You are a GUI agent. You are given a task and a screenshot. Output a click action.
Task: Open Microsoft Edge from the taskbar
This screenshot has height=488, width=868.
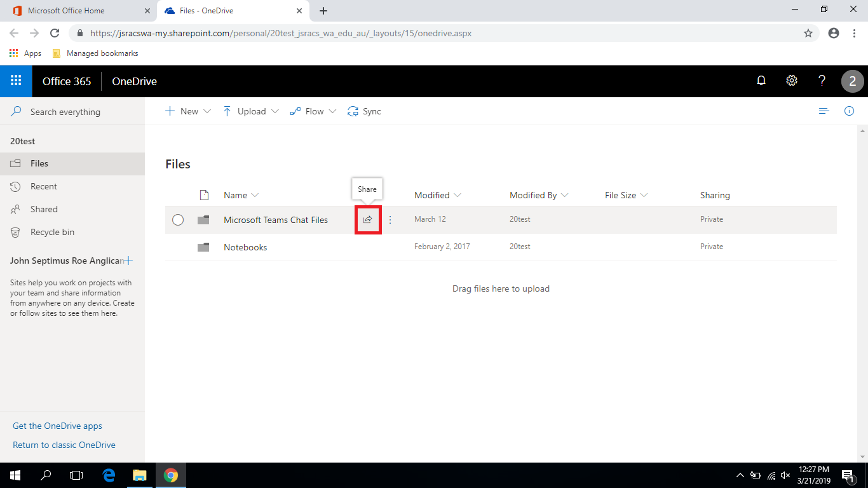pos(109,475)
